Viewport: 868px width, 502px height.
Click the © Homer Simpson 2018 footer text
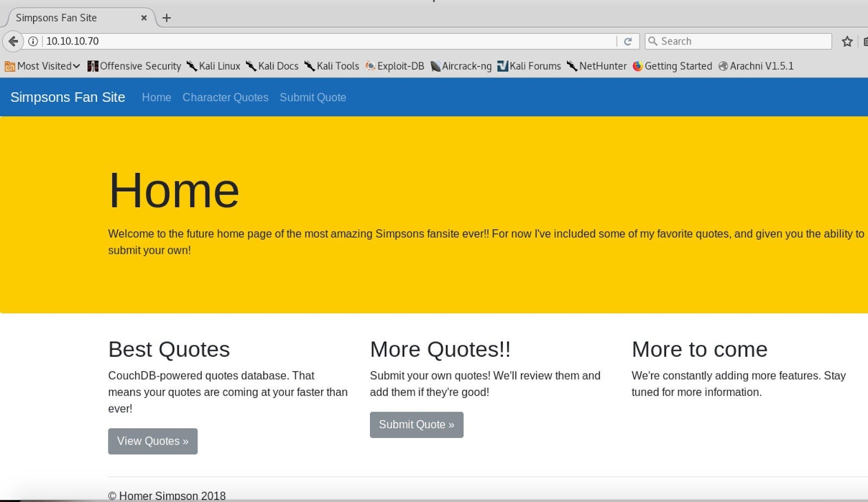(x=167, y=495)
